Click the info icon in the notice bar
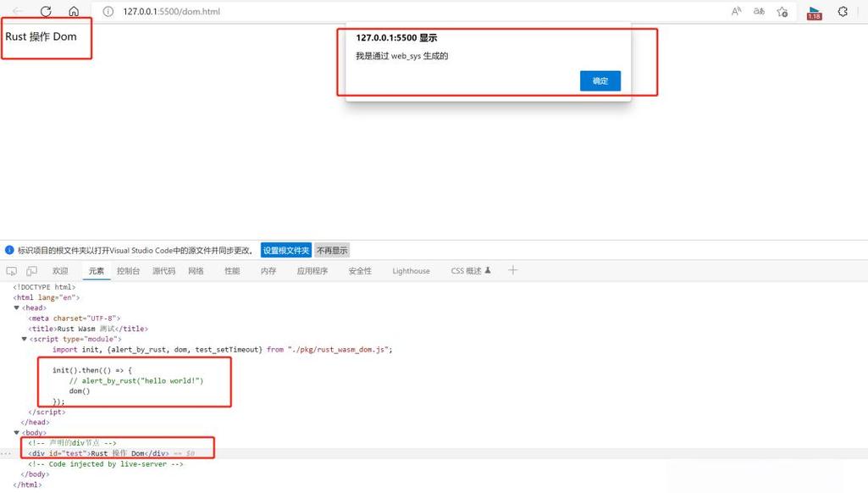 (x=9, y=250)
